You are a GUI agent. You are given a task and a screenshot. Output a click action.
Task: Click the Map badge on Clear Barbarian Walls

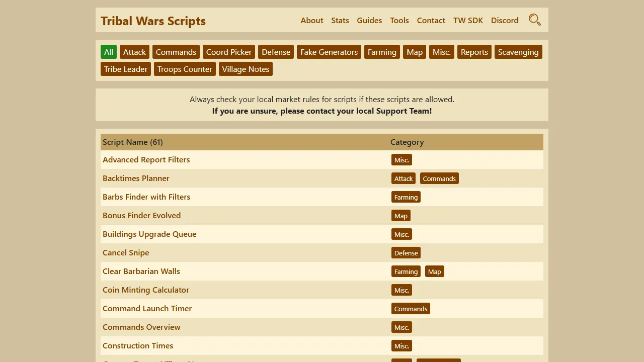click(x=434, y=271)
